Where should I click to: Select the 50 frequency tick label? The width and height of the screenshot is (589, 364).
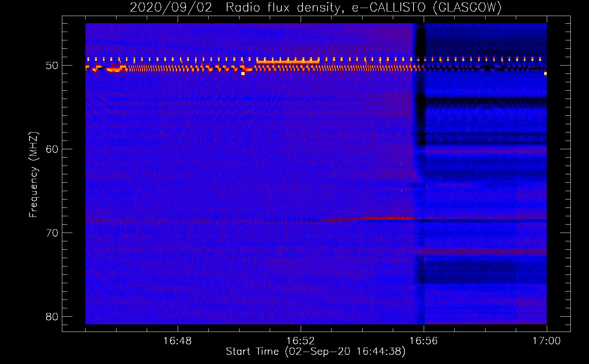tap(52, 66)
